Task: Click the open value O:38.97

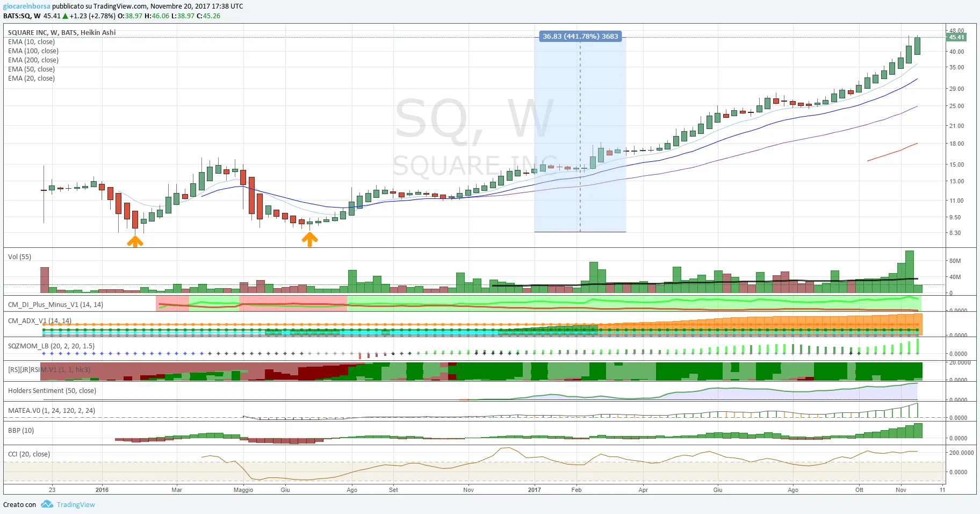Action: tap(130, 16)
